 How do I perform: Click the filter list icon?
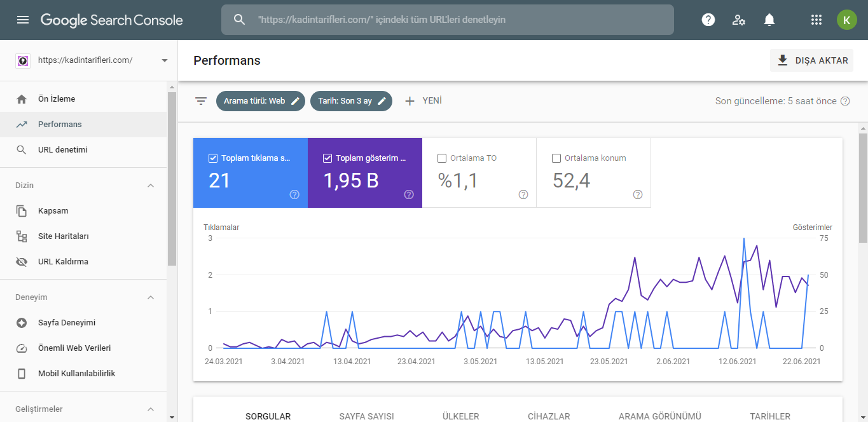tap(201, 101)
